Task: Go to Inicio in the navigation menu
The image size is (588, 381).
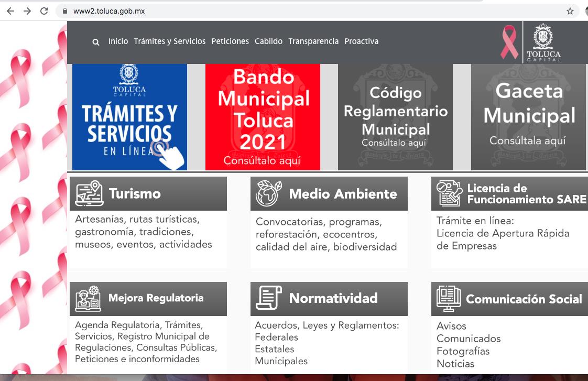Action: pos(118,41)
